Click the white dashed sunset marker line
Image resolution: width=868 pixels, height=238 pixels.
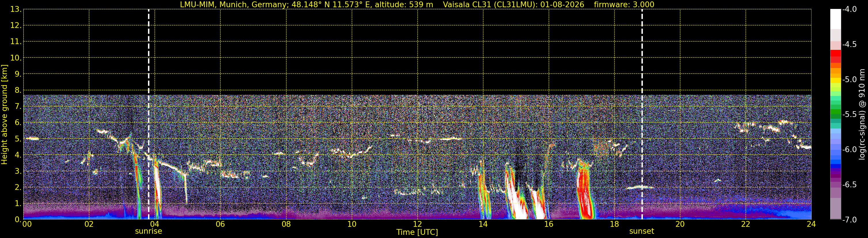[x=642, y=114]
